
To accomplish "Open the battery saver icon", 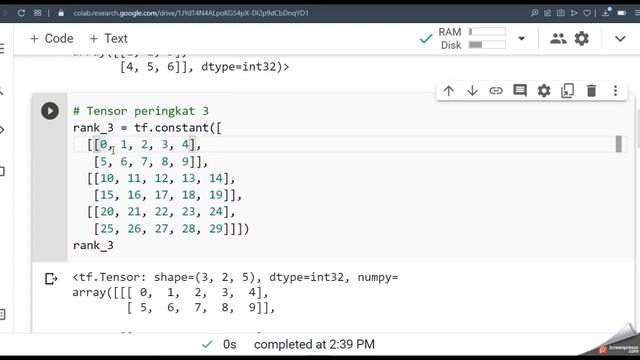I will point(622,13).
